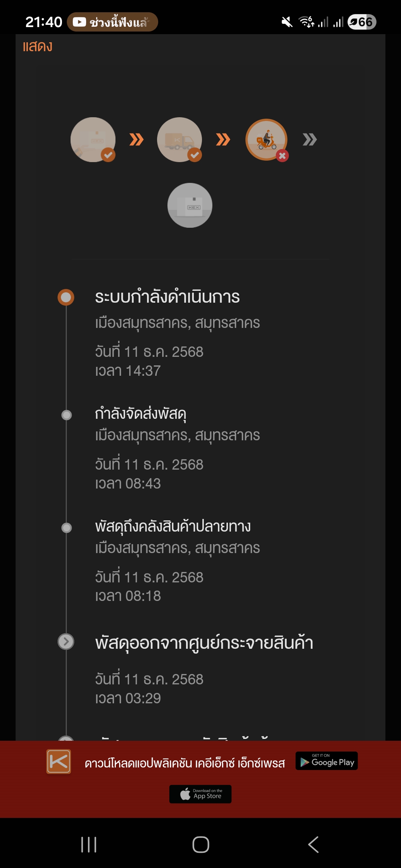Tap the Android home navigation button
This screenshot has height=868, width=401.
click(201, 845)
